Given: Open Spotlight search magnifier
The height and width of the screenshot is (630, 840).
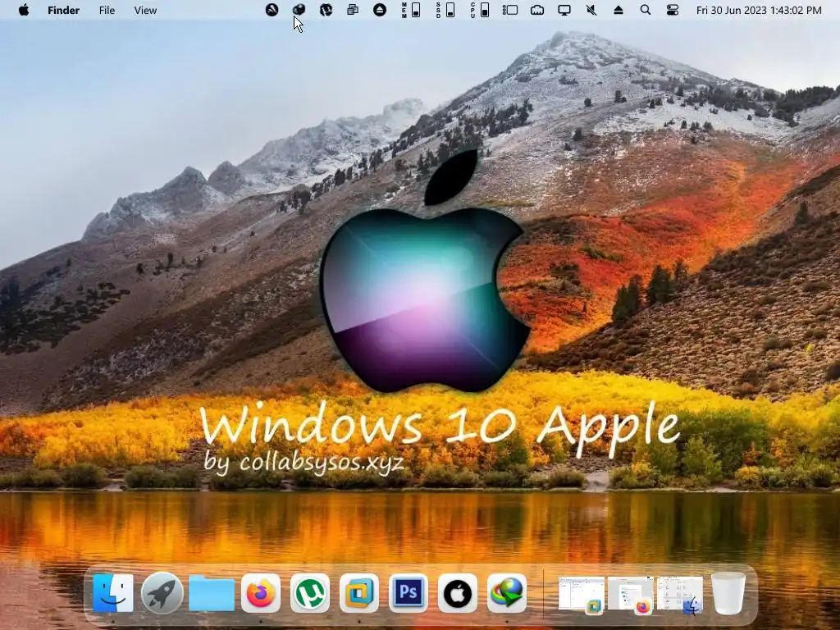Looking at the screenshot, I should tap(646, 10).
